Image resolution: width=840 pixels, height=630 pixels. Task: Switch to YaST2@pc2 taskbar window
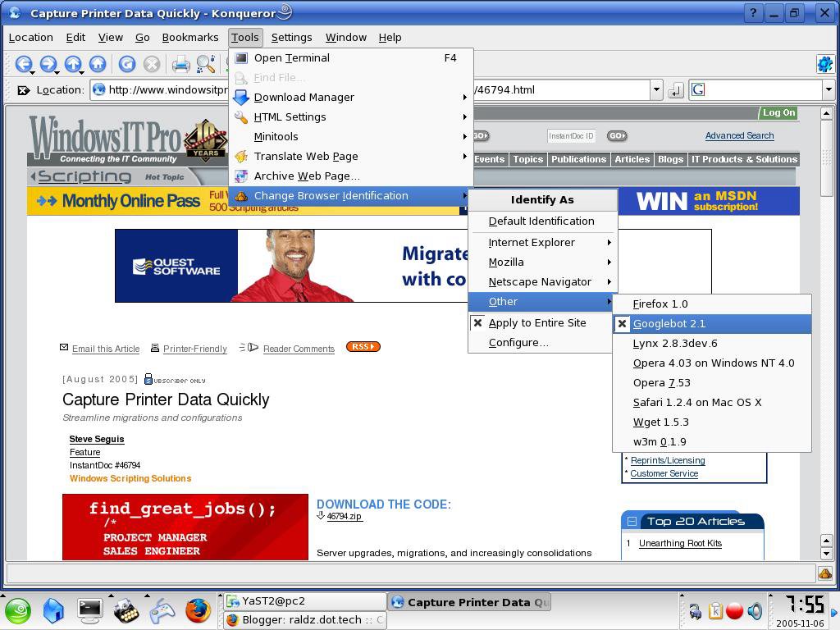pyautogui.click(x=304, y=601)
